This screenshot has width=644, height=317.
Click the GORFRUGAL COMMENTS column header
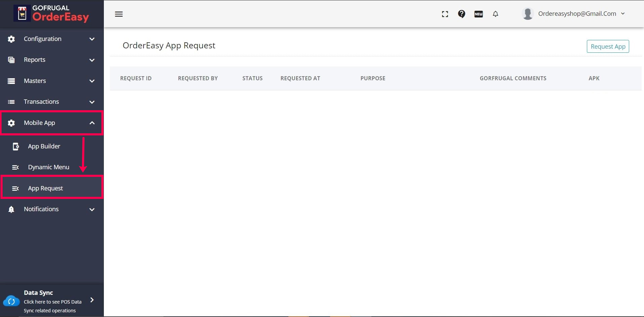(513, 78)
